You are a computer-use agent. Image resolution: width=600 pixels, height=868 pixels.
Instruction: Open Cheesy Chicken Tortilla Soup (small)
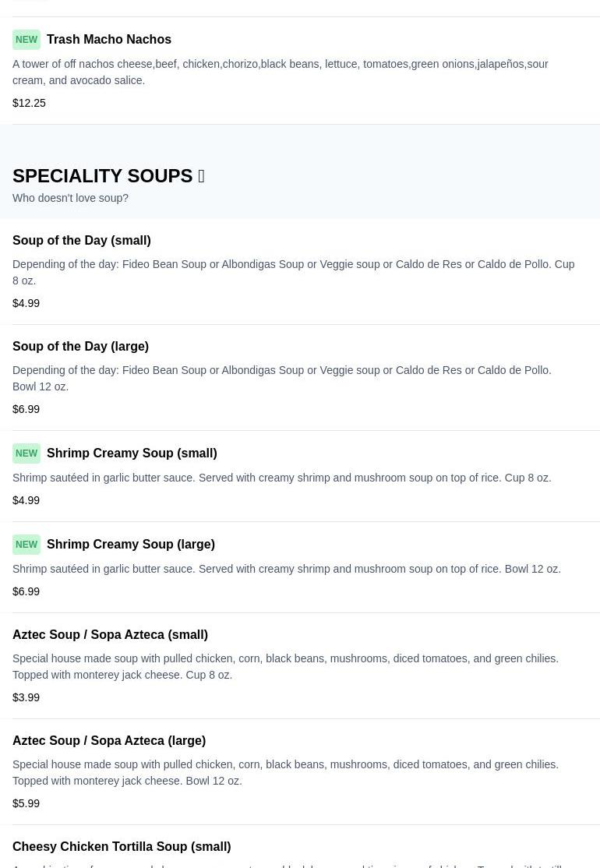pos(122,847)
